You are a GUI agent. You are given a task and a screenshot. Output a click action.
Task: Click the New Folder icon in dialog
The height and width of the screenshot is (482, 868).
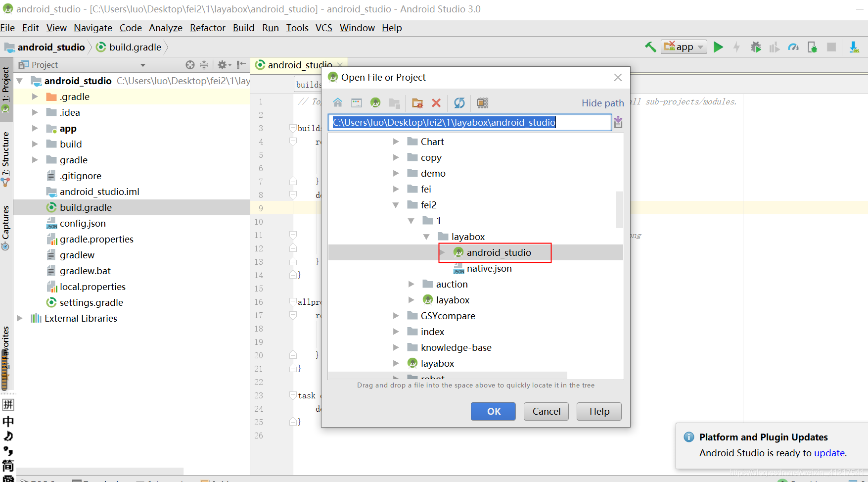(x=417, y=103)
